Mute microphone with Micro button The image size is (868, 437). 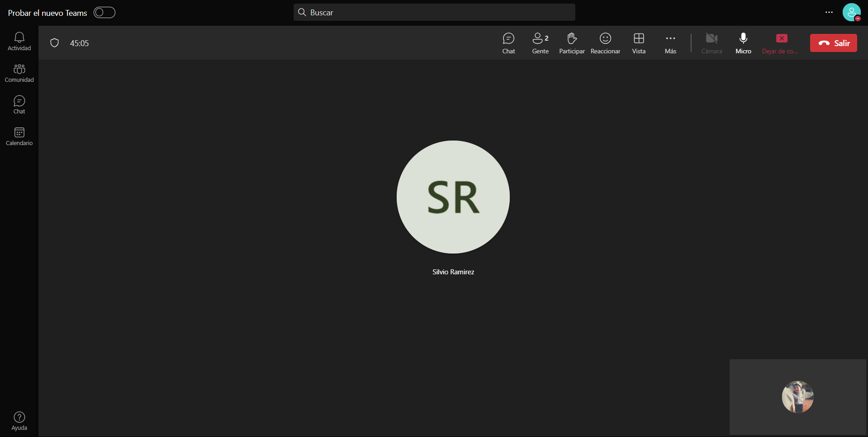click(x=743, y=43)
